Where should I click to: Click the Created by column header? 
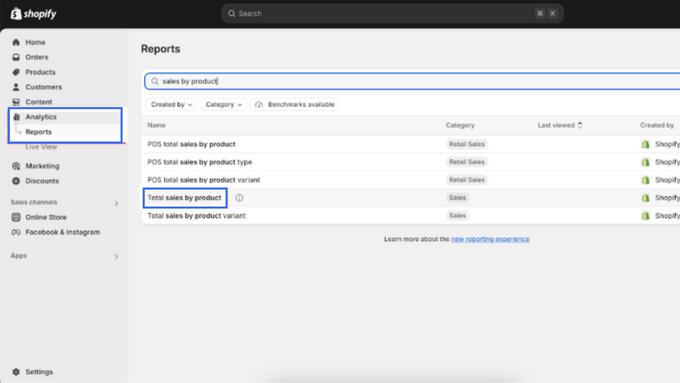coord(657,125)
